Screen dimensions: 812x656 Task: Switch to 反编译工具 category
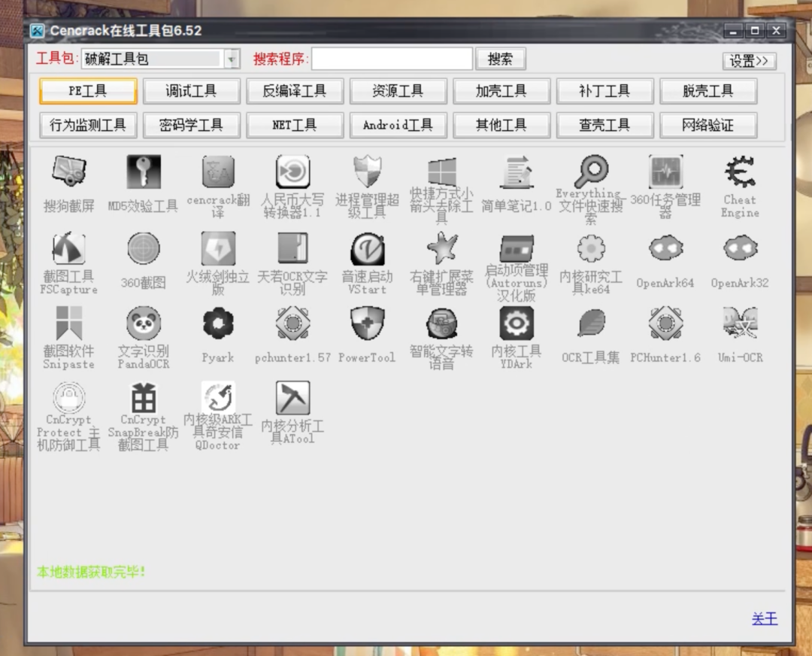click(295, 91)
